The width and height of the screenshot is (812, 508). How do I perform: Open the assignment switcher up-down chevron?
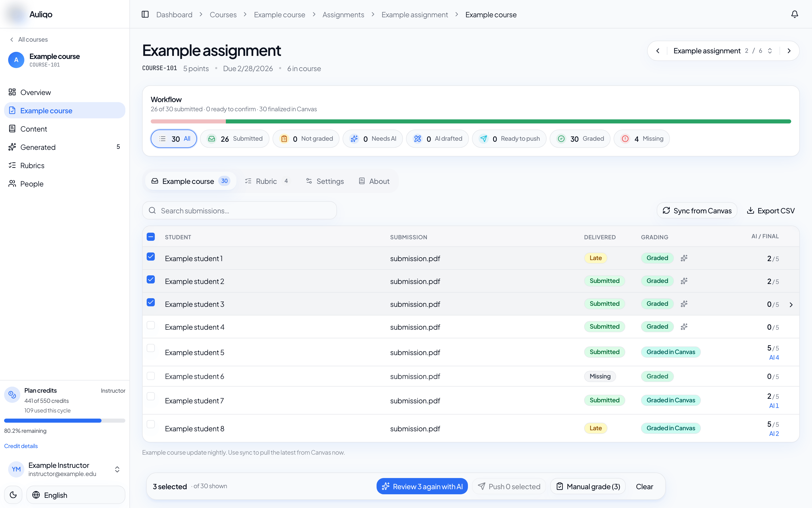770,51
